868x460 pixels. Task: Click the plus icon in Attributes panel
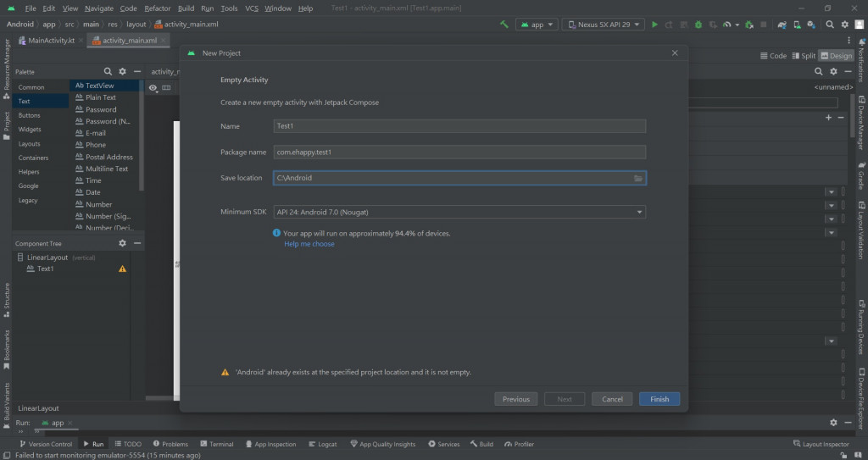[x=829, y=118]
